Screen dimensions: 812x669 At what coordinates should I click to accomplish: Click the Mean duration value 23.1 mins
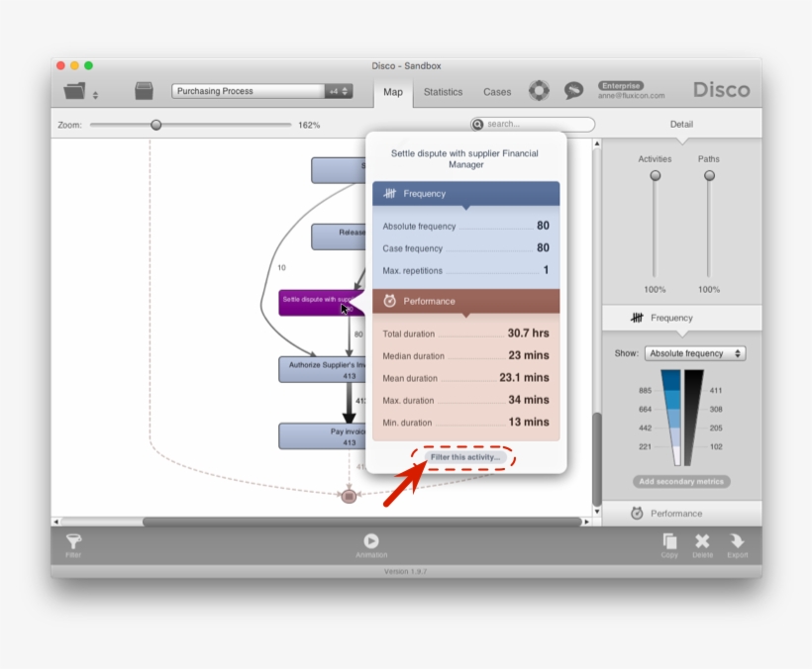tap(524, 378)
